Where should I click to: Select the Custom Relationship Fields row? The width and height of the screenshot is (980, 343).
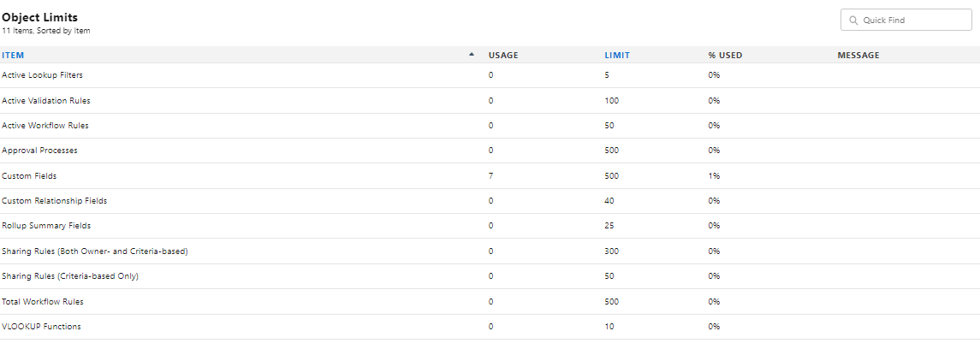pyautogui.click(x=54, y=201)
